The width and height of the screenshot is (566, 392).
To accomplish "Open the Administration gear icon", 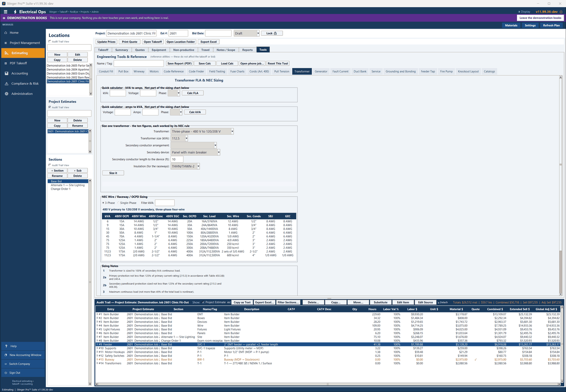I will pos(6,94).
